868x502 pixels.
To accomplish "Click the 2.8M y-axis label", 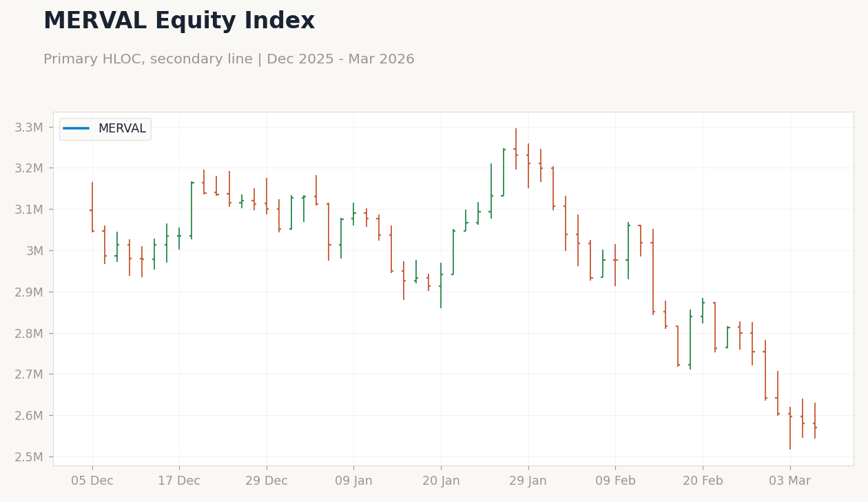I will 30,333.
